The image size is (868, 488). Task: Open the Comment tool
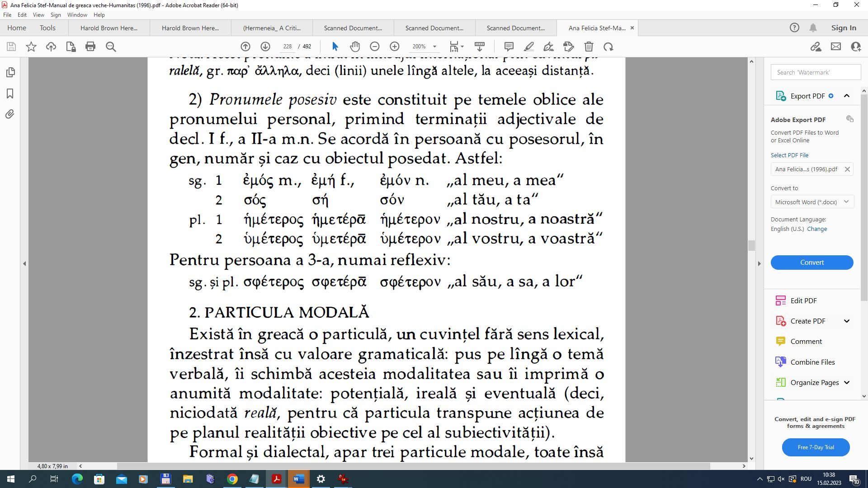tap(806, 342)
